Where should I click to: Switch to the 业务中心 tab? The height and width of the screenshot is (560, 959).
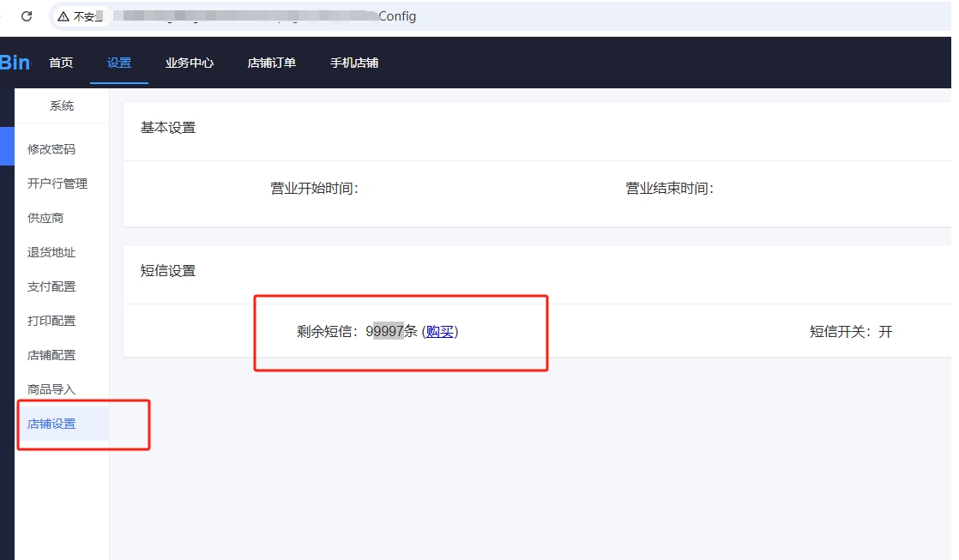point(189,62)
